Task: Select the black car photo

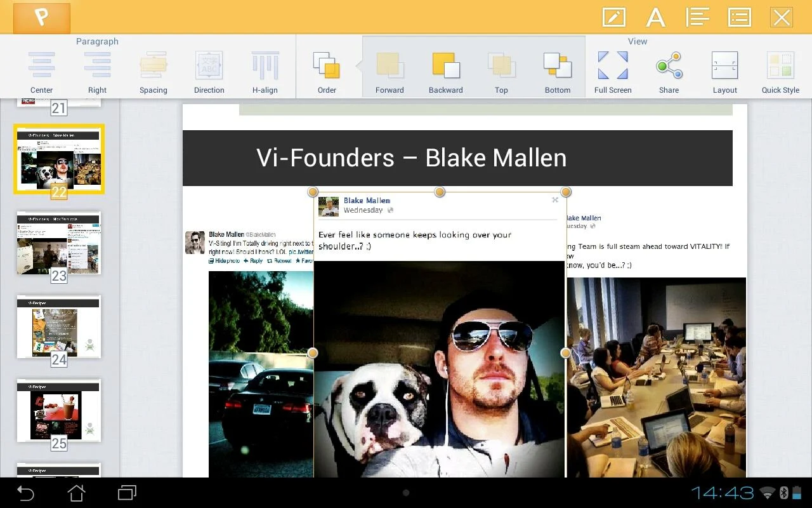Action: coord(261,374)
